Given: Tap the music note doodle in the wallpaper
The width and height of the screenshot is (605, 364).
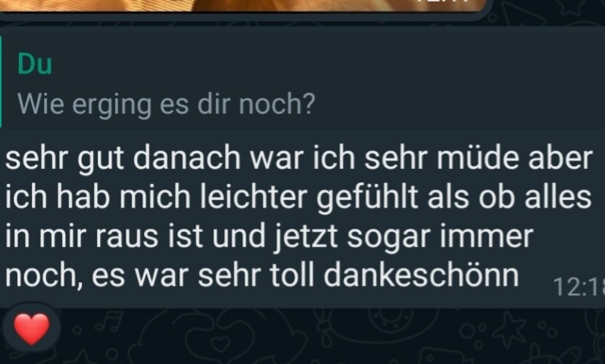Looking at the screenshot, I should click(109, 322).
